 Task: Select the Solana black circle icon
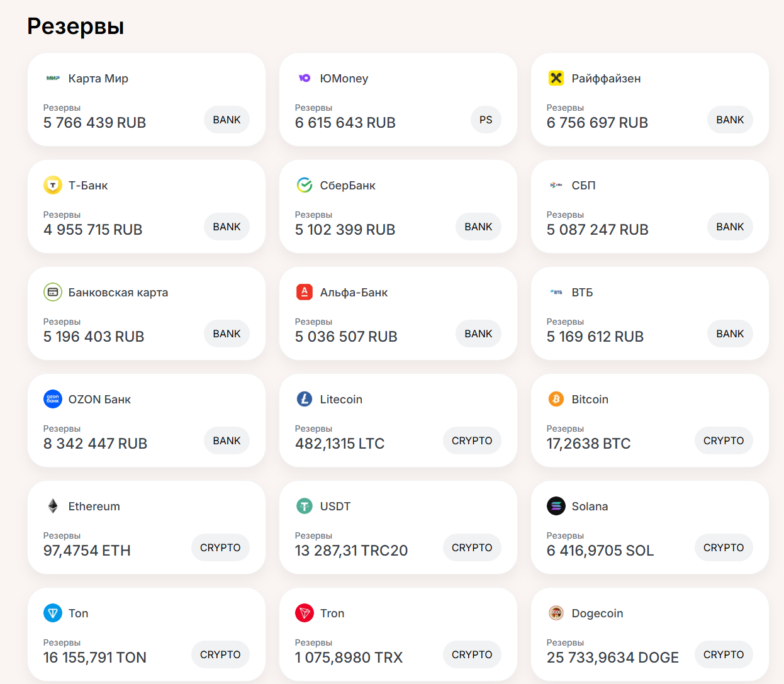pyautogui.click(x=556, y=506)
